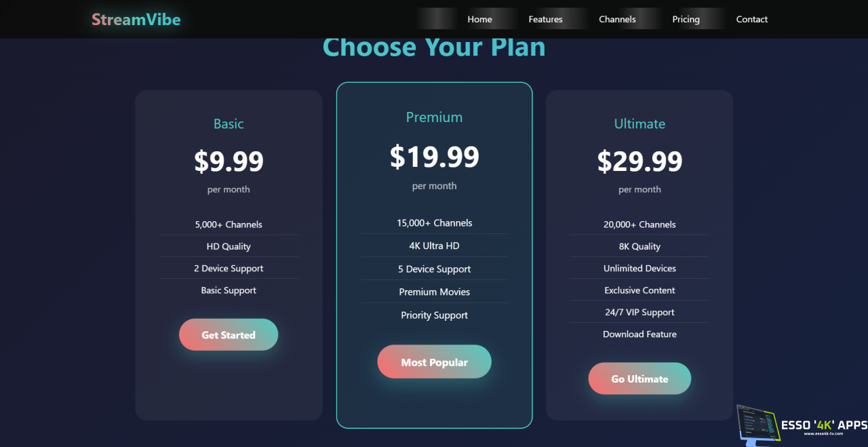This screenshot has width=868, height=447.
Task: Click the StreamVibe logo
Action: [136, 19]
